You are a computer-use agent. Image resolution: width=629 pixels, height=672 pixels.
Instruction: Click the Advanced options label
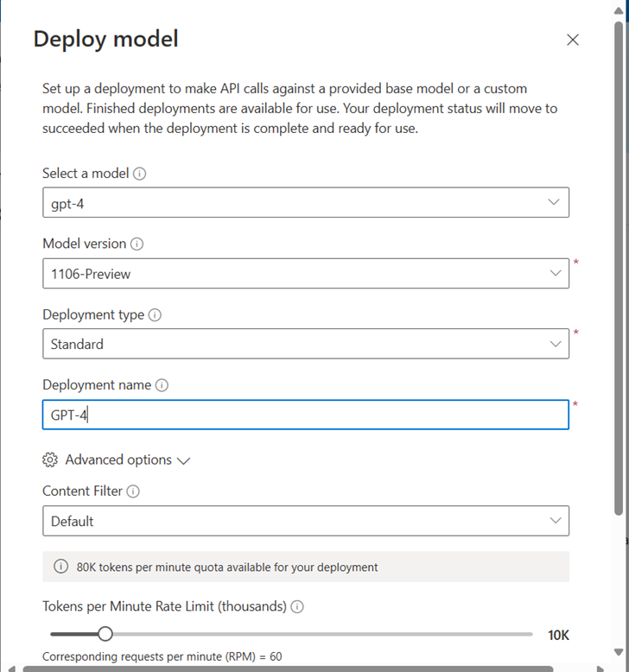pyautogui.click(x=118, y=460)
